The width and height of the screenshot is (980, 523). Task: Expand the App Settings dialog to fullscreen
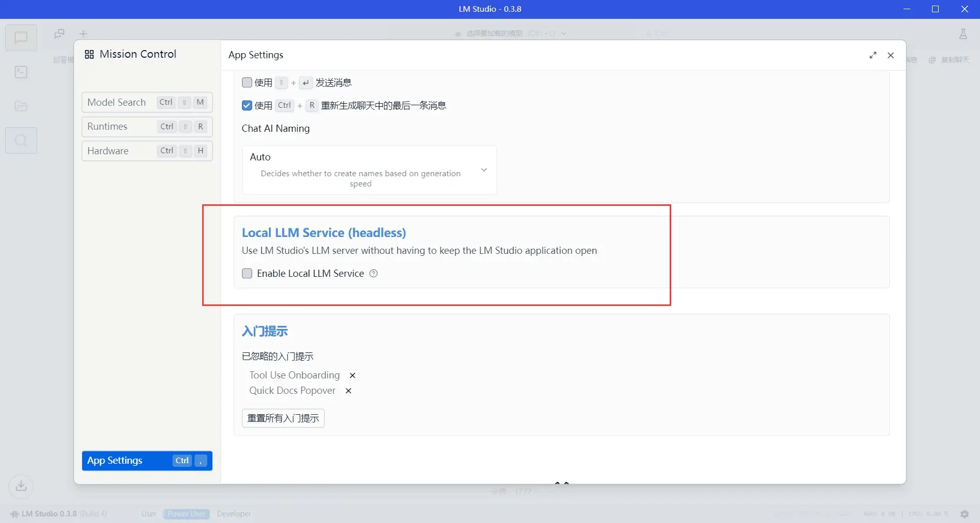coord(873,55)
